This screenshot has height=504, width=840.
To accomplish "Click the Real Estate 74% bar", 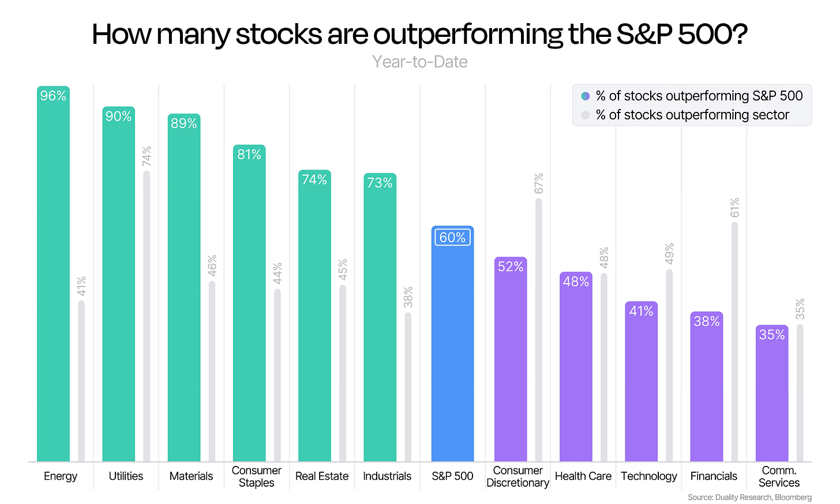I will [314, 315].
